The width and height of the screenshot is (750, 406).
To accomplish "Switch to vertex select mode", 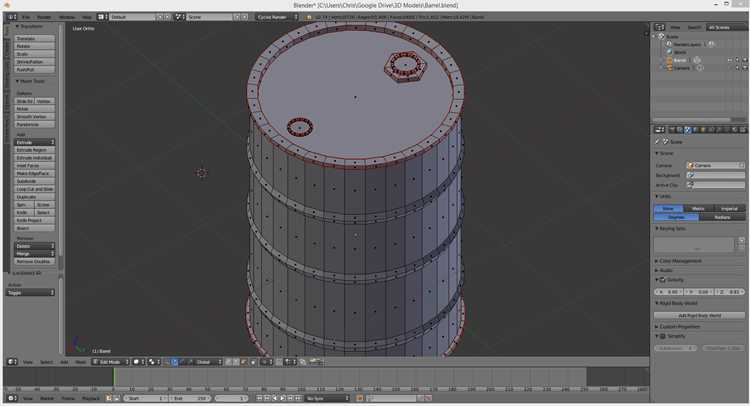I will pos(228,362).
